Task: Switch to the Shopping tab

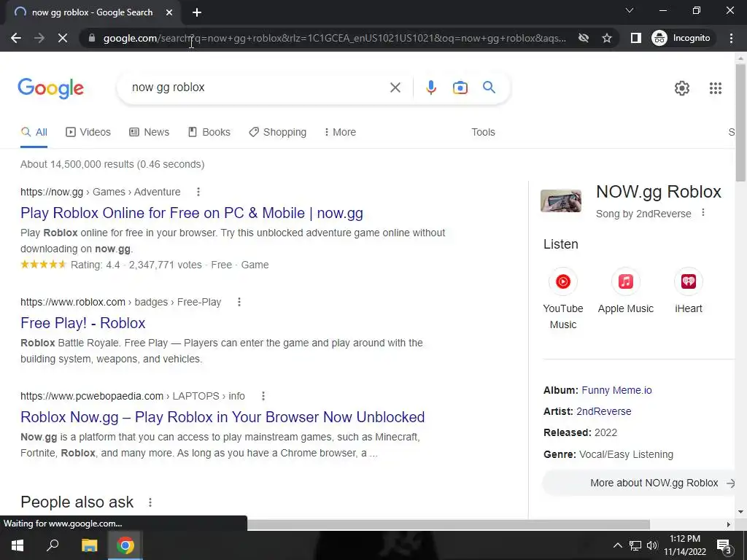Action: click(x=278, y=133)
